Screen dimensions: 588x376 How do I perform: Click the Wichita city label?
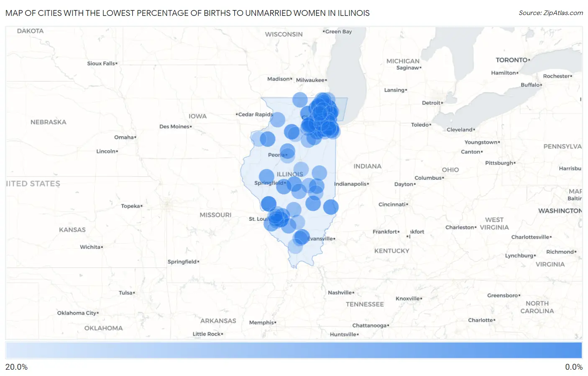click(91, 247)
